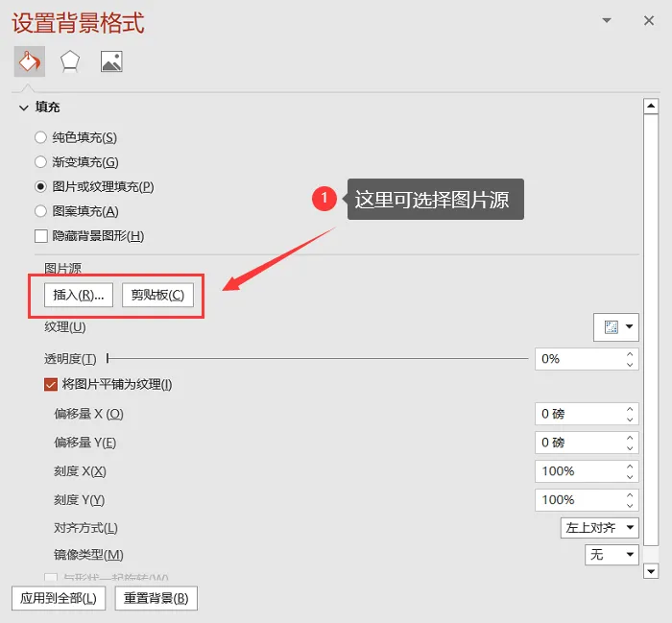This screenshot has width=672, height=623.
Task: Click the 纹理(U) label
Action: tap(65, 327)
